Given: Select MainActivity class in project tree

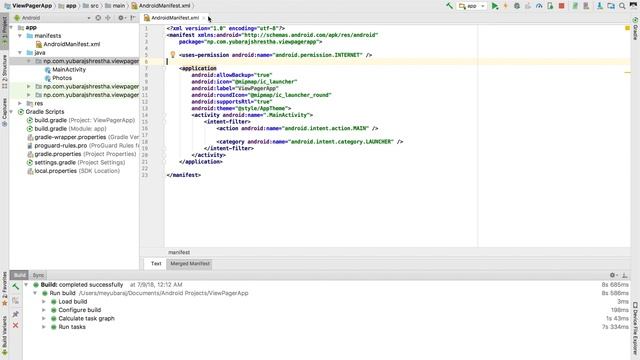Looking at the screenshot, I should (x=69, y=69).
